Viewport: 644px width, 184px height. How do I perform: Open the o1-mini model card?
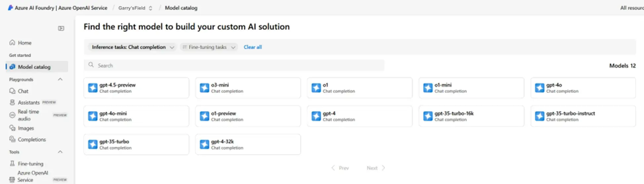click(471, 88)
